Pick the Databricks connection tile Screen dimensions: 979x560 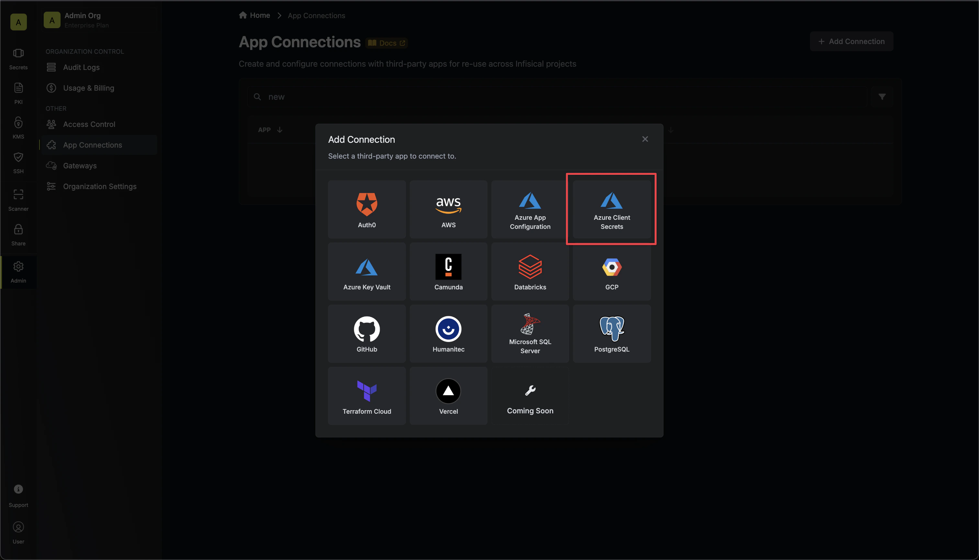[x=530, y=272]
